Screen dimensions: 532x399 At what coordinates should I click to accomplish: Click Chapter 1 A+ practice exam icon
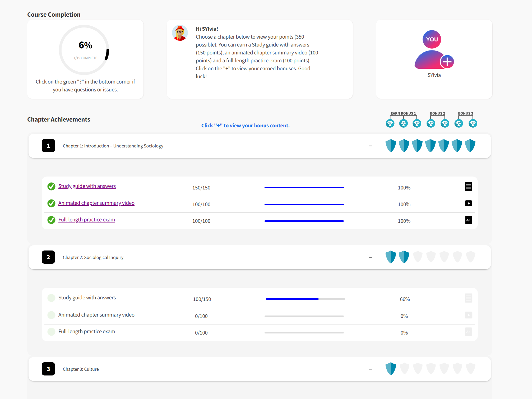coord(469,220)
